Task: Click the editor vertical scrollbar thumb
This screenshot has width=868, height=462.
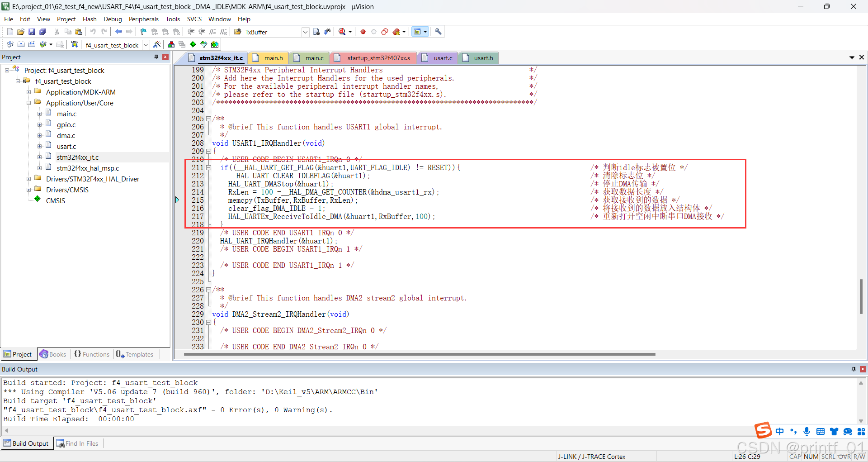Action: click(861, 296)
